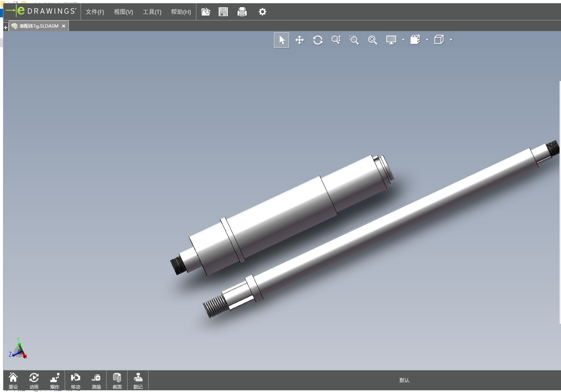
Task: Choose the Pan move tool
Action: coord(300,40)
